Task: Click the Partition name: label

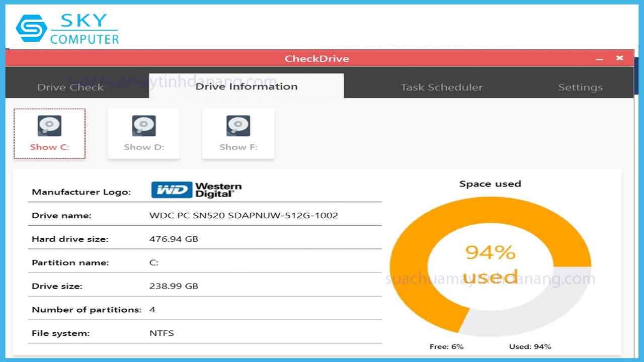Action: pos(70,262)
